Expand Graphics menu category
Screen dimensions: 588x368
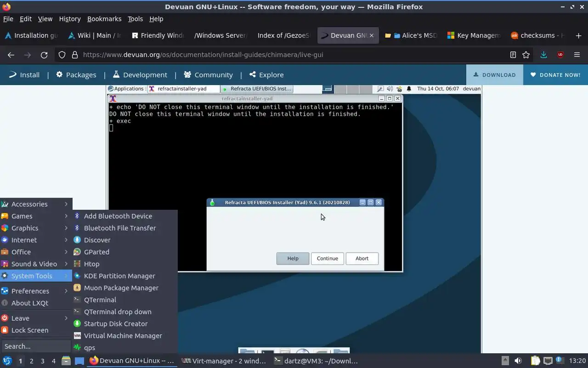coord(36,228)
